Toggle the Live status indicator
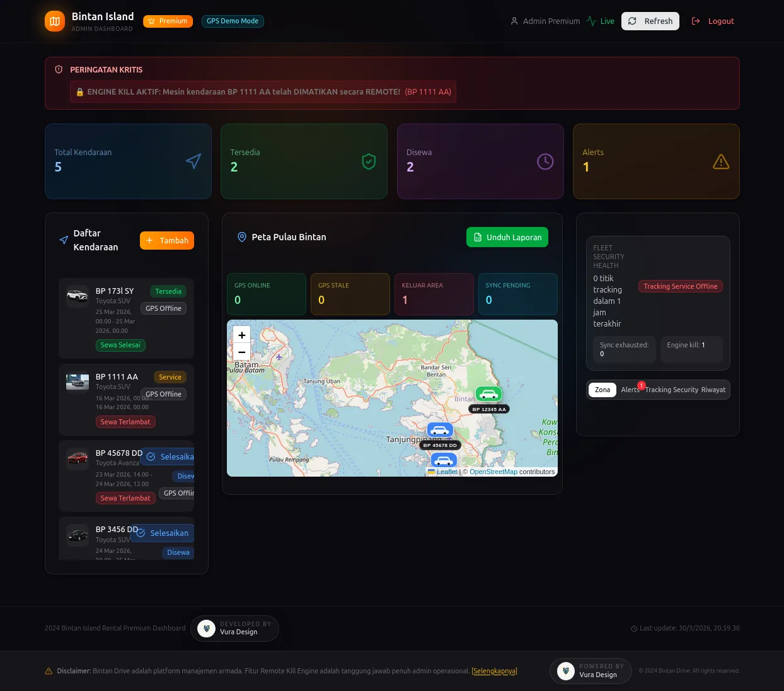This screenshot has height=691, width=784. [600, 21]
